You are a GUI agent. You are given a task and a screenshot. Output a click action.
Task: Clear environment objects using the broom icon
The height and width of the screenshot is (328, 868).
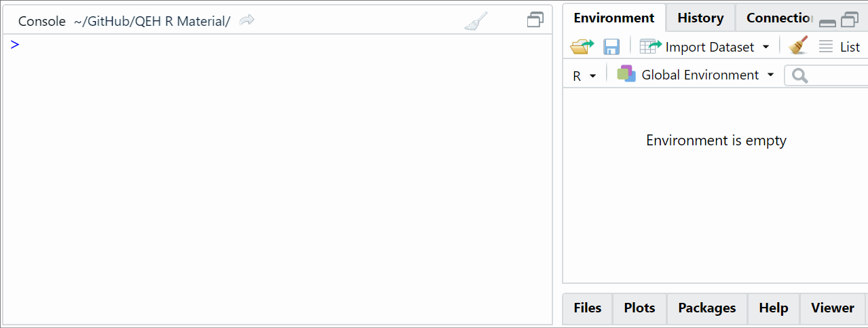tap(799, 46)
